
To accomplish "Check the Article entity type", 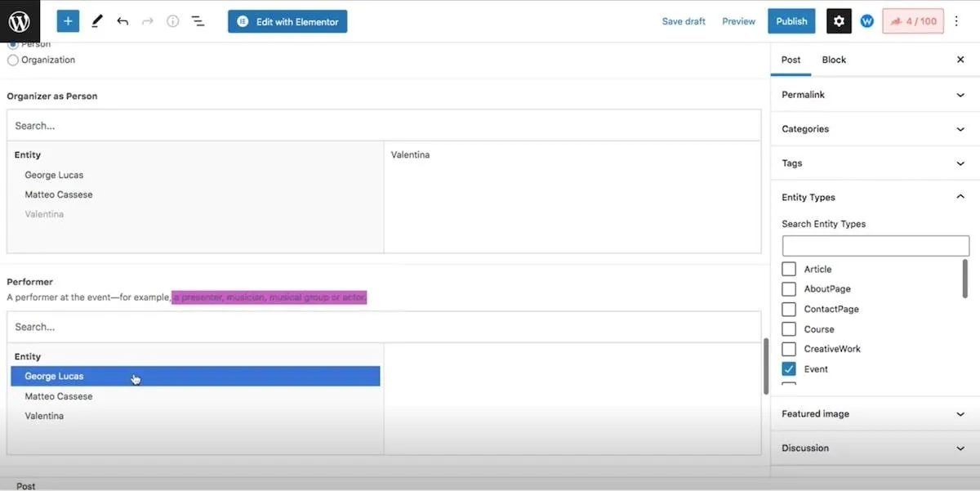I will [x=789, y=269].
